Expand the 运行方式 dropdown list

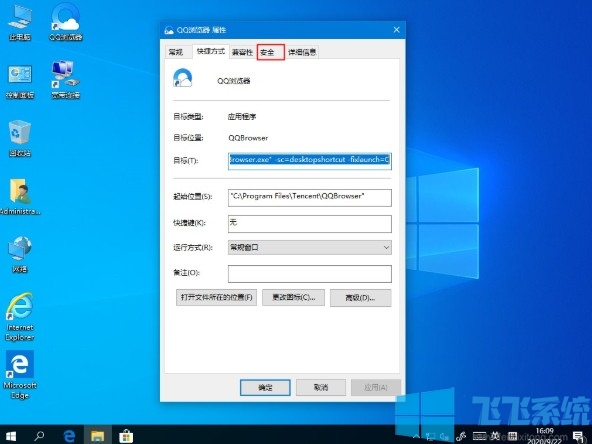click(x=310, y=248)
